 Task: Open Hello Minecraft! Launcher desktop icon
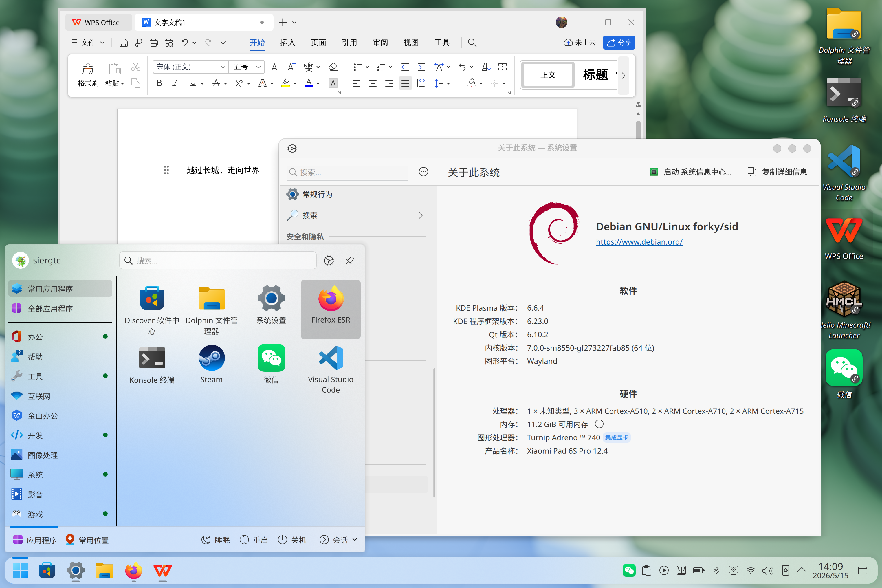(844, 310)
